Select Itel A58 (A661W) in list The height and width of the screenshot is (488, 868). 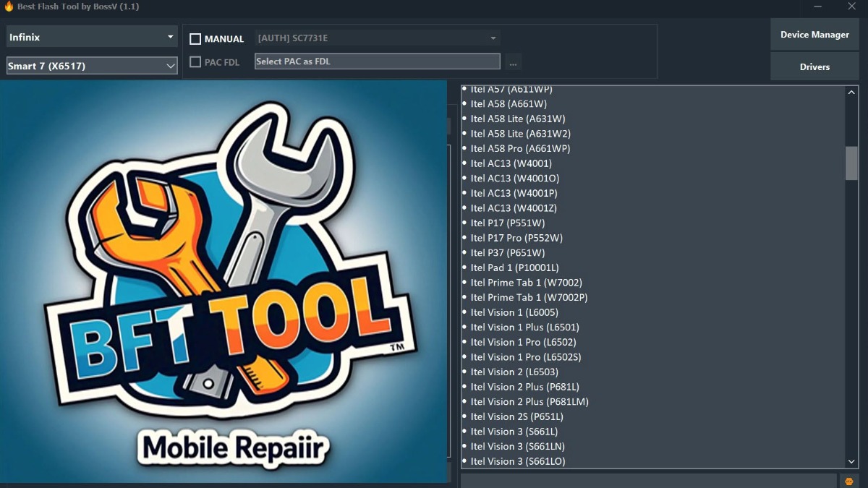(509, 104)
